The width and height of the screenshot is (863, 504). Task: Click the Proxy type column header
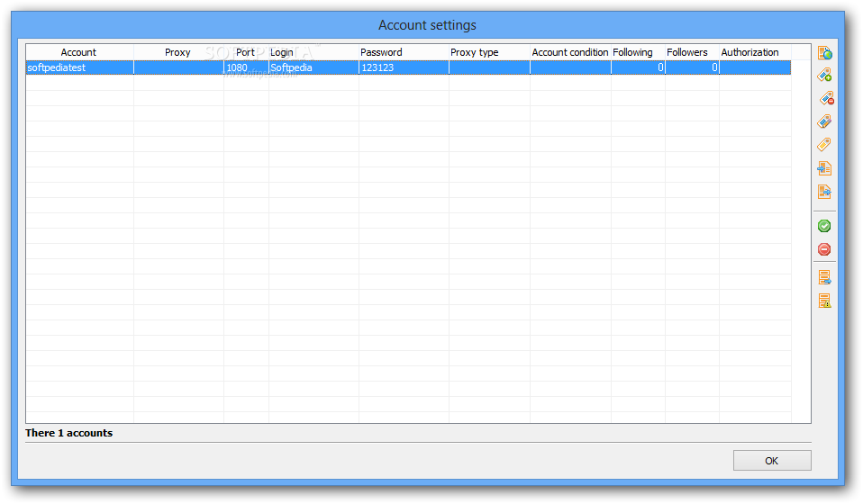coord(489,52)
